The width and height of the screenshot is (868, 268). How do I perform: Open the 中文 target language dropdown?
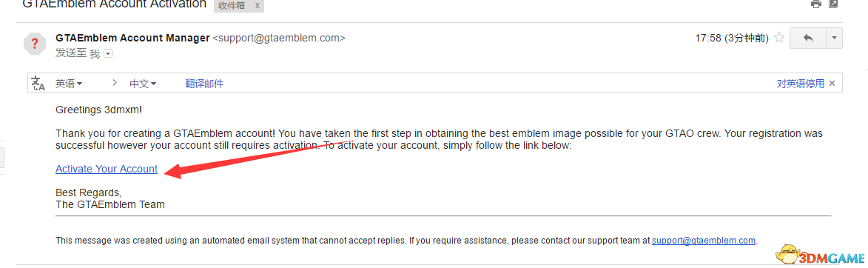[x=143, y=84]
